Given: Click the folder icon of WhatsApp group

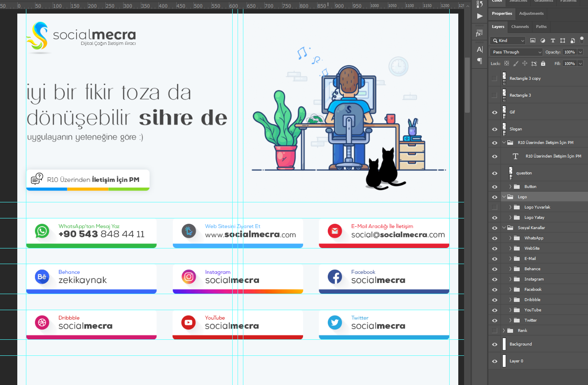Looking at the screenshot, I should [x=517, y=238].
